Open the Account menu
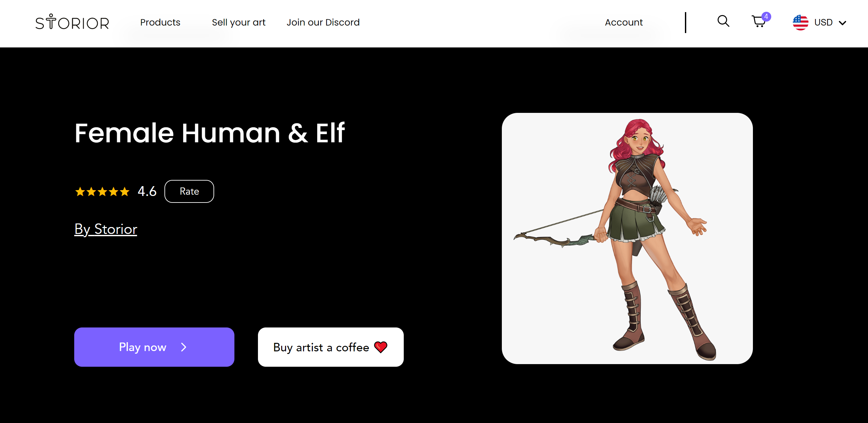Viewport: 868px width, 423px height. (624, 22)
